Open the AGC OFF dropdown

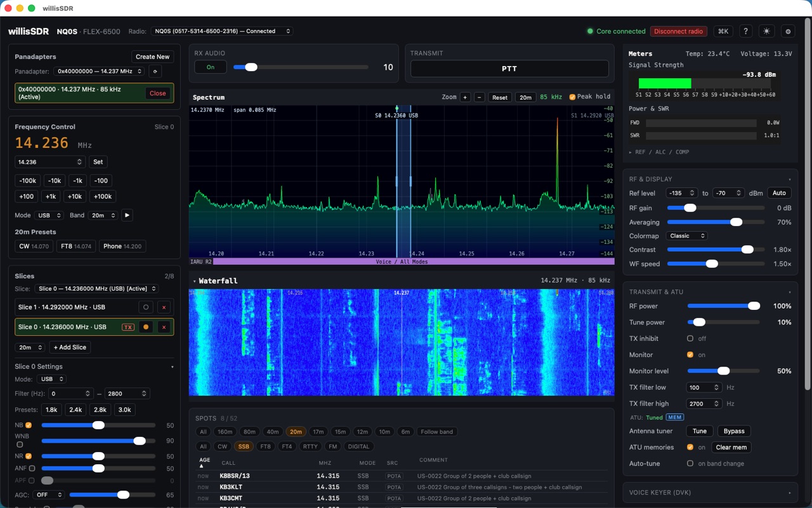(49, 495)
